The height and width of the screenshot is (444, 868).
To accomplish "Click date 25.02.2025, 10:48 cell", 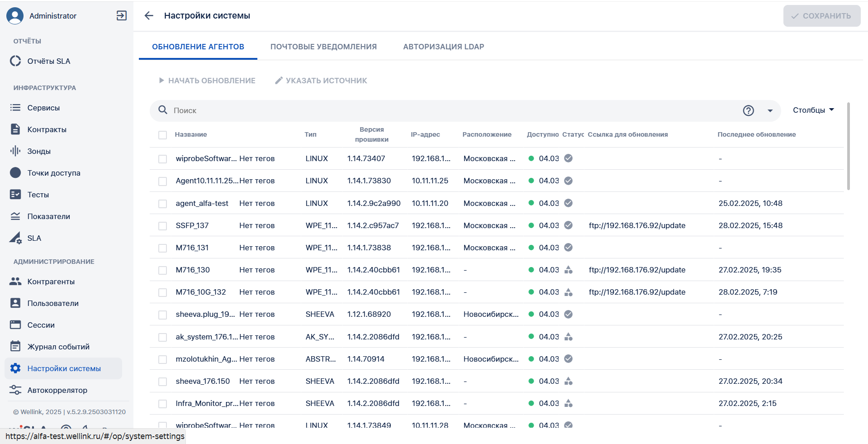I will pos(750,203).
